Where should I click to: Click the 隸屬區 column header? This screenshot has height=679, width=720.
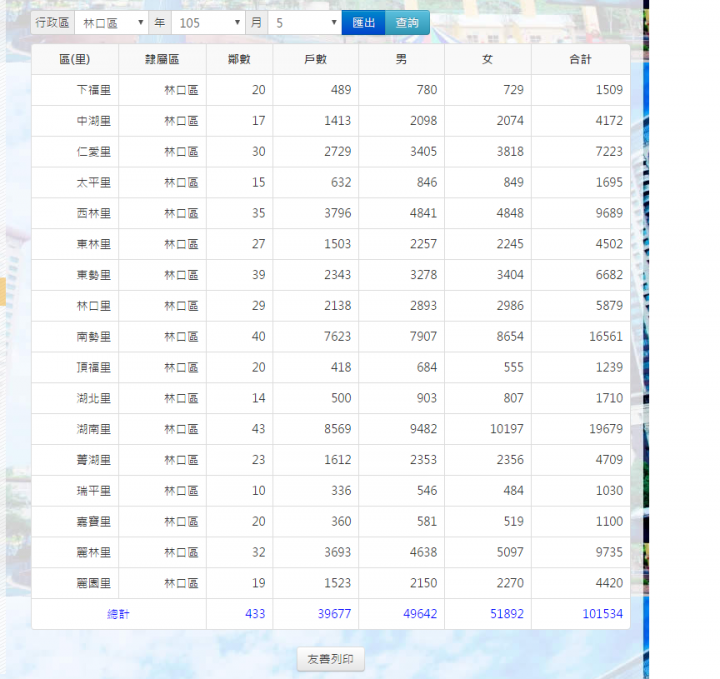click(162, 59)
